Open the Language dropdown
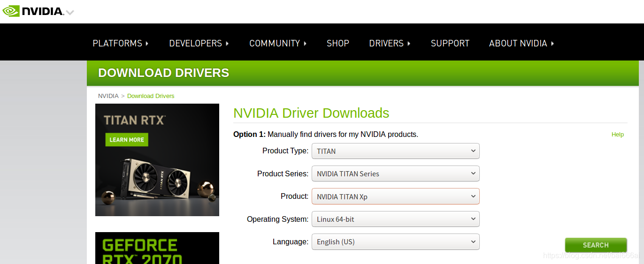Viewport: 644px width, 264px height. [396, 241]
